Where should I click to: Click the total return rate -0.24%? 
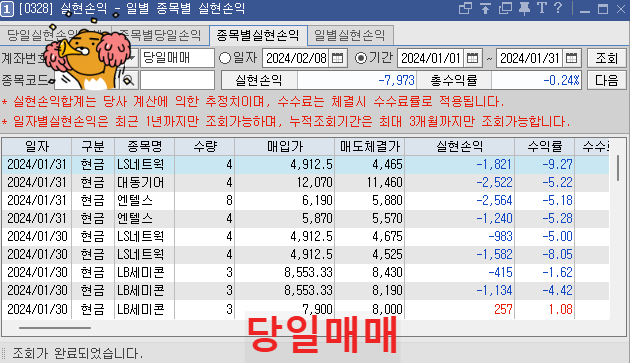(536, 80)
